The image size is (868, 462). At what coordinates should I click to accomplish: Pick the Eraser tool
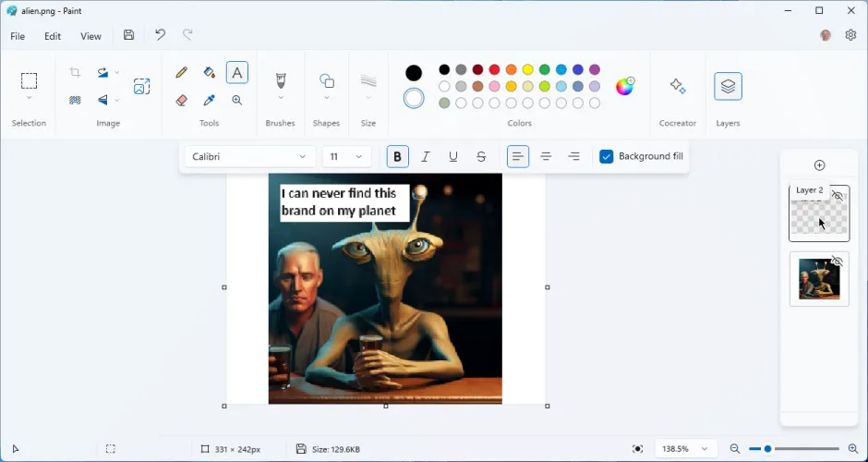[x=182, y=101]
